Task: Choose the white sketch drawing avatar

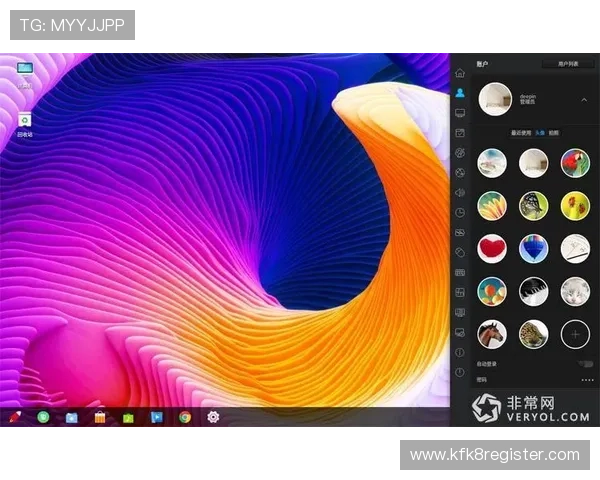Action: point(575,249)
